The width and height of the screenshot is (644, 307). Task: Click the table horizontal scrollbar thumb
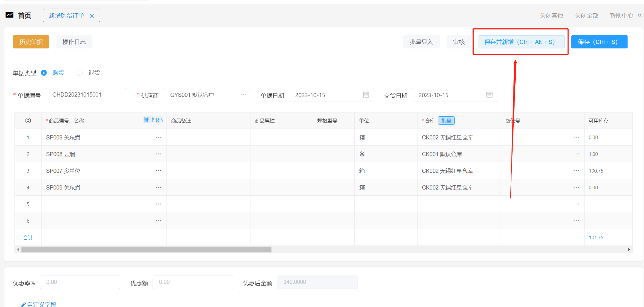[x=146, y=249]
